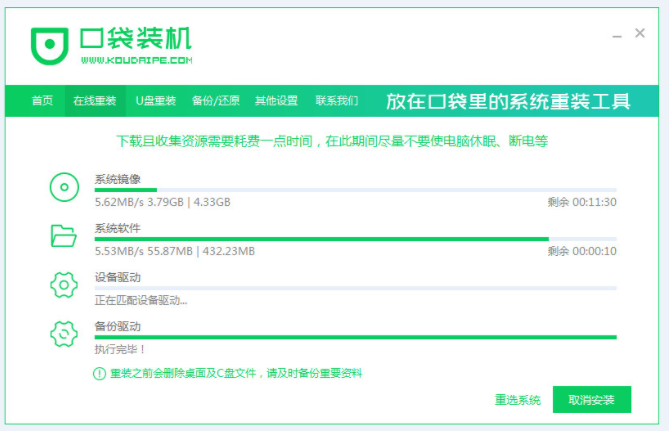Open the 联系我们 tab

click(336, 101)
